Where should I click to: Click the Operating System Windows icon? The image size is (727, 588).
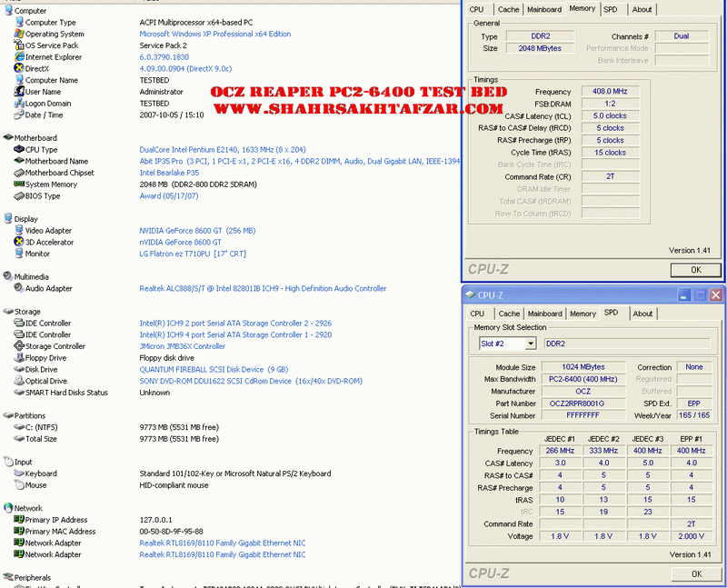click(19, 34)
